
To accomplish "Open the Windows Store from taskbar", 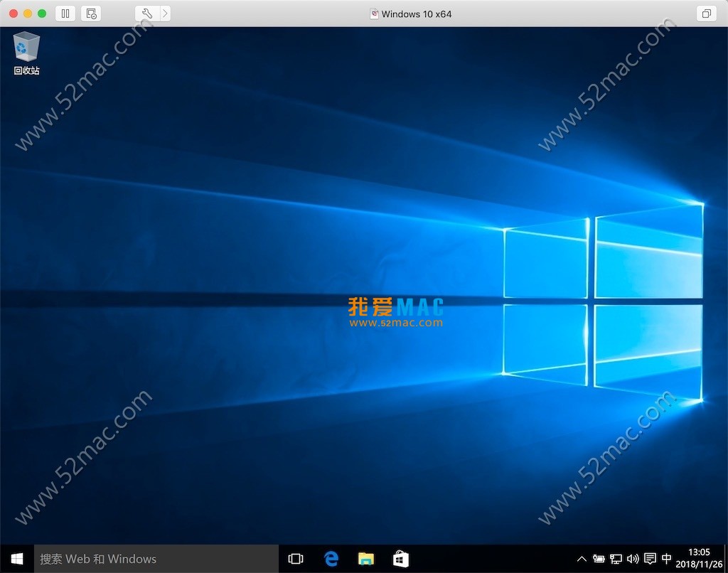I will pos(401,559).
